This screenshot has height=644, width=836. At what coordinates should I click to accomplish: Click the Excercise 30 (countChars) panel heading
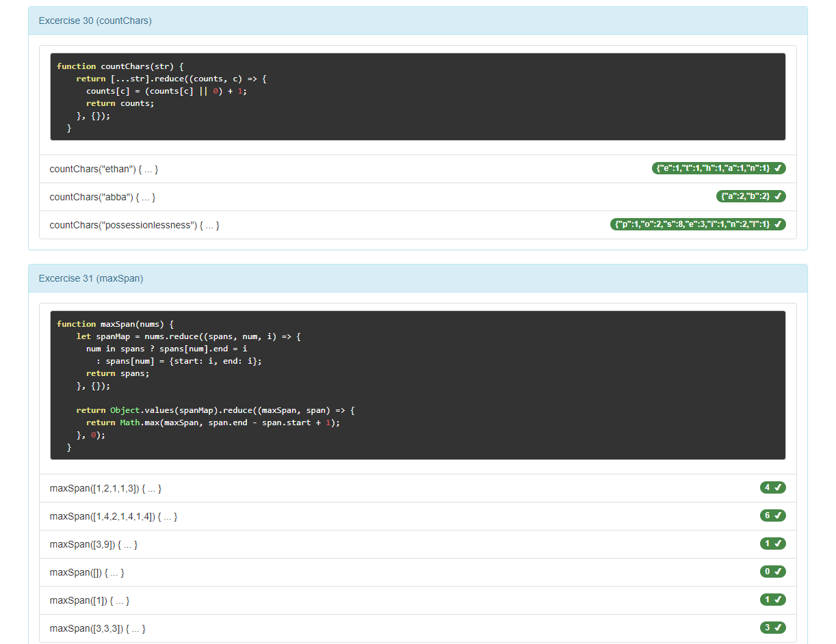tap(417, 21)
